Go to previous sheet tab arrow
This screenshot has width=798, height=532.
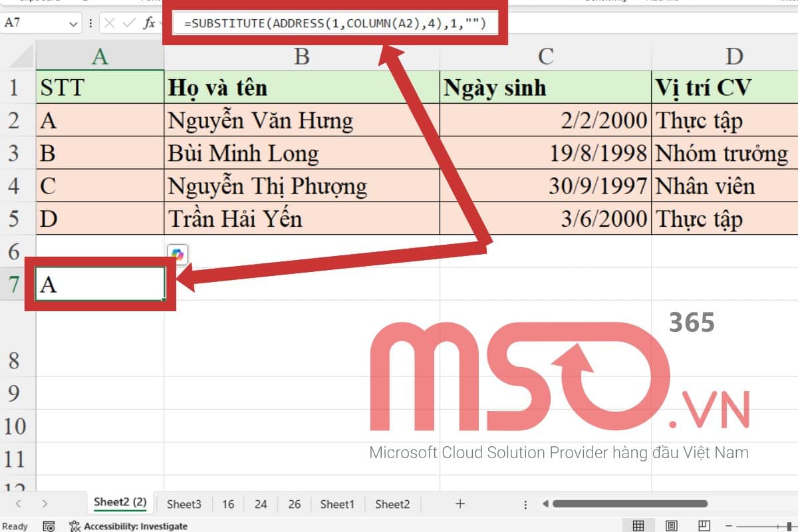point(18,504)
